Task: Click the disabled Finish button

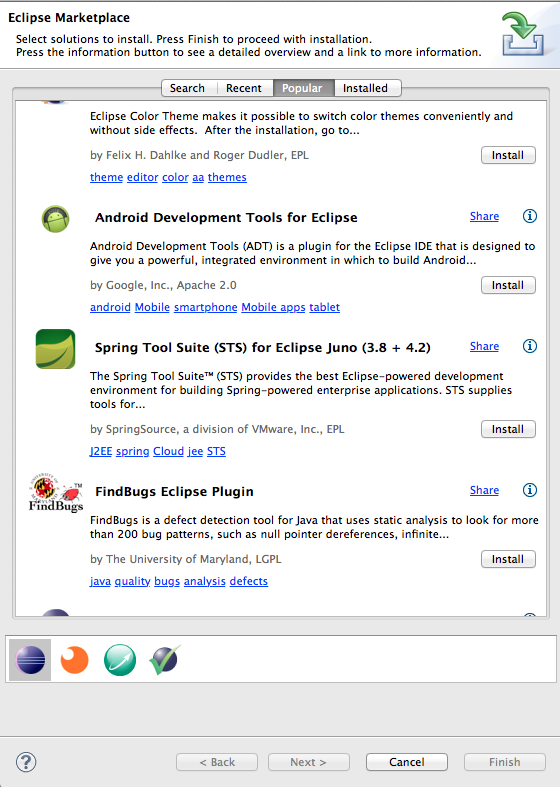Action: pyautogui.click(x=505, y=762)
